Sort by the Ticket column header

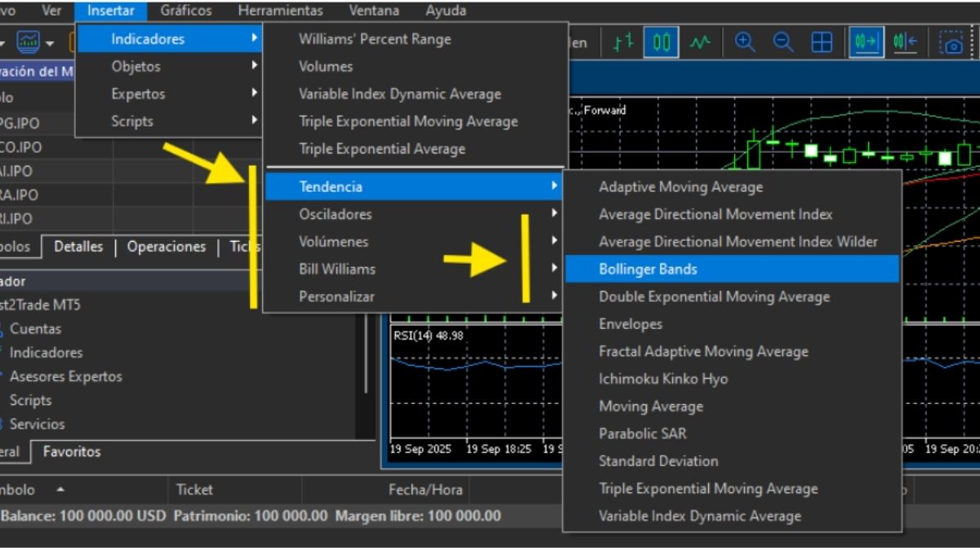point(194,490)
